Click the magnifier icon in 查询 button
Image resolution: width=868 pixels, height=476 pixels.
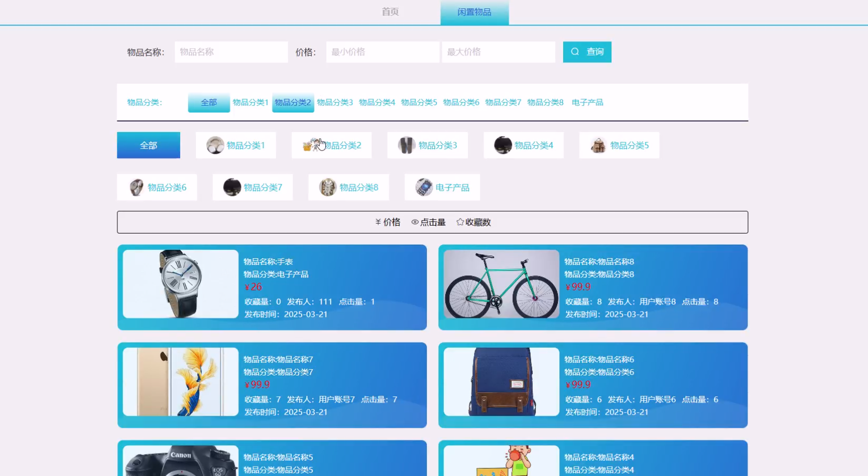click(x=575, y=52)
